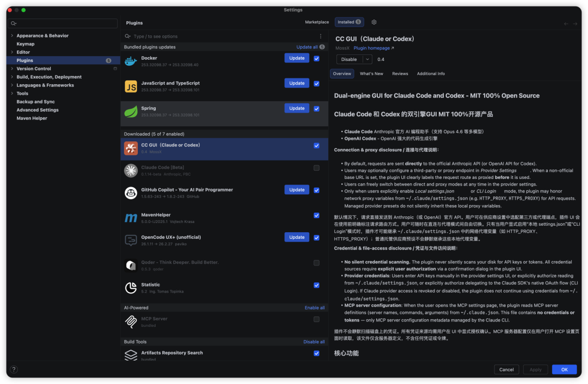Image resolution: width=588 pixels, height=384 pixels.
Task: Click the OpenCode UX+ plugin icon
Action: click(x=131, y=240)
